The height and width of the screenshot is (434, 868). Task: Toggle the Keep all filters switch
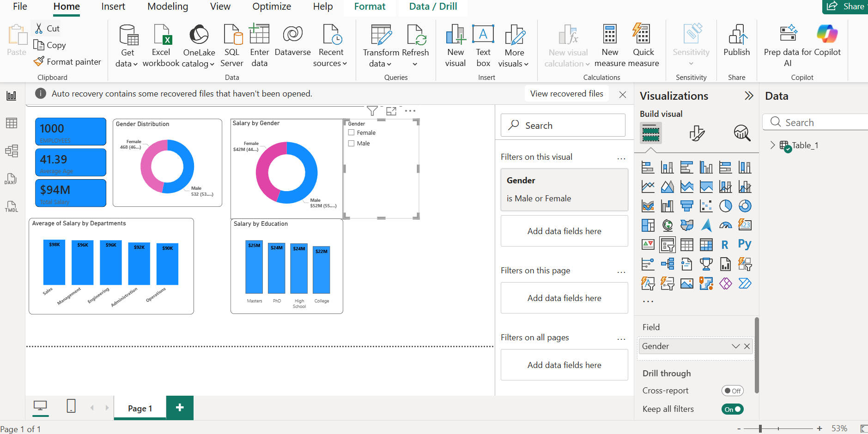(733, 409)
